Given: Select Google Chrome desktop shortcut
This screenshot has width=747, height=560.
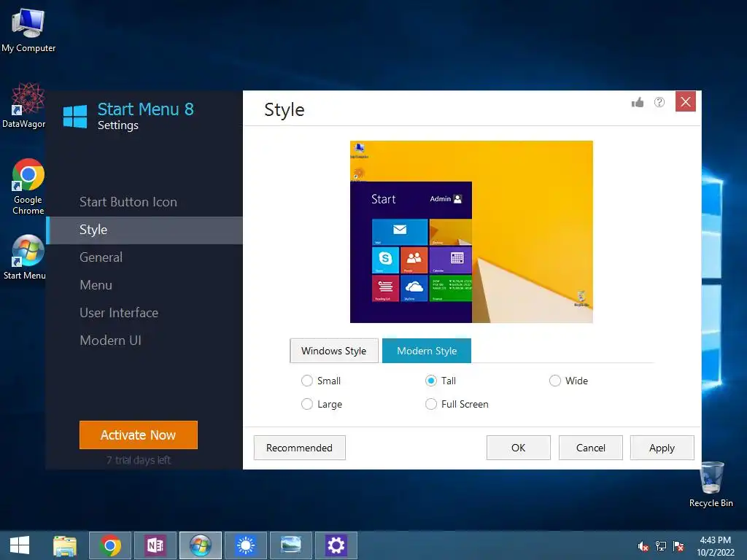Looking at the screenshot, I should (x=28, y=187).
